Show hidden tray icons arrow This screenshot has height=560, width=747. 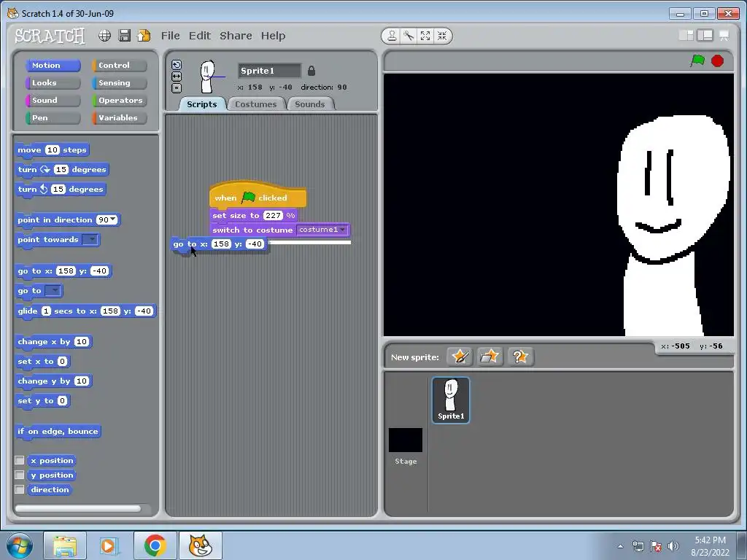pos(620,546)
